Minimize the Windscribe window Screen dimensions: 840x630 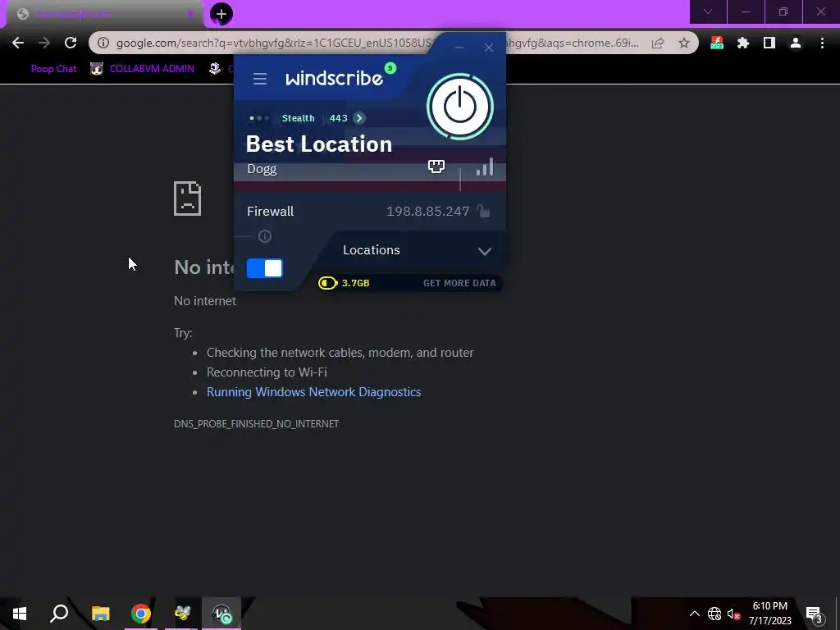459,48
